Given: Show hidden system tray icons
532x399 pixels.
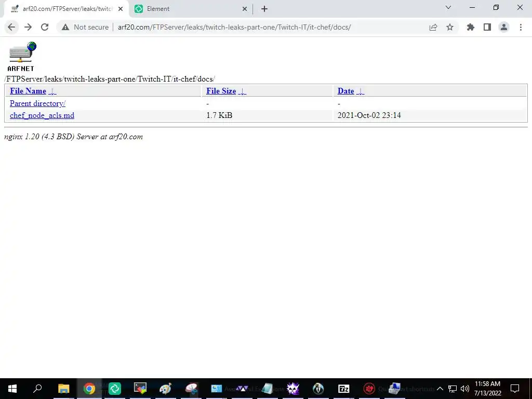Looking at the screenshot, I should (x=440, y=389).
